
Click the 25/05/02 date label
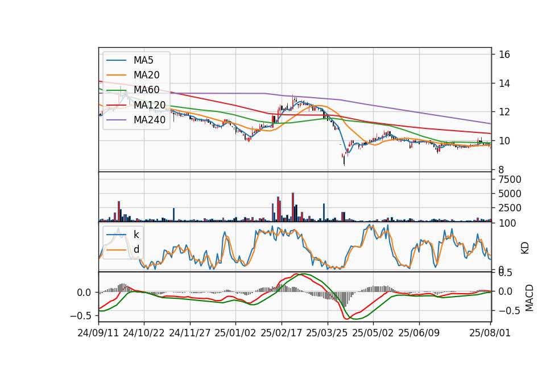click(373, 333)
